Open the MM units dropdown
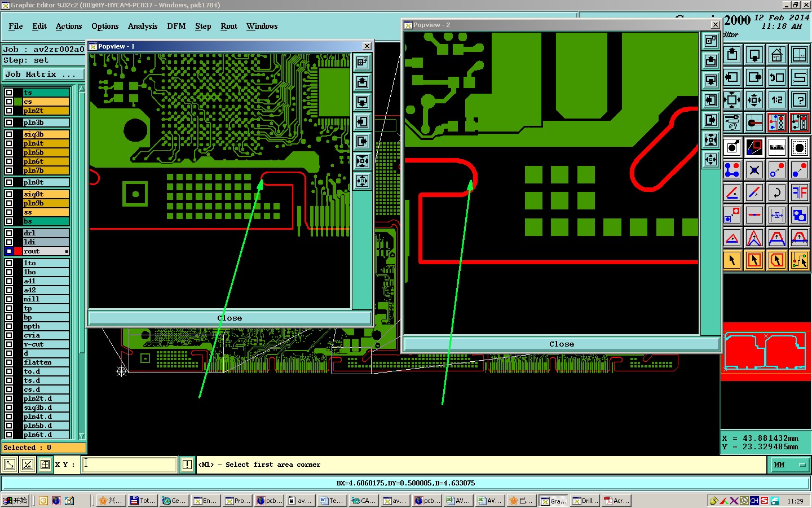 (789, 465)
